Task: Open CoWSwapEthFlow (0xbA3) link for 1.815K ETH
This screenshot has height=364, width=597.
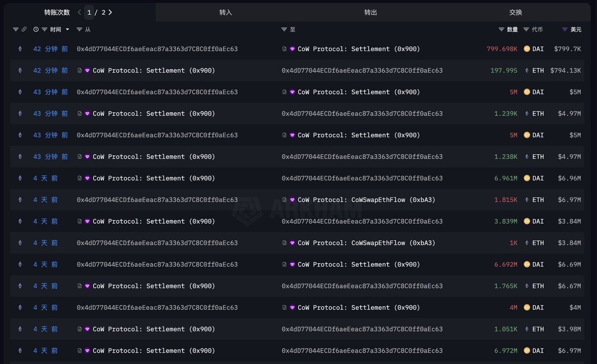Action: pos(366,200)
